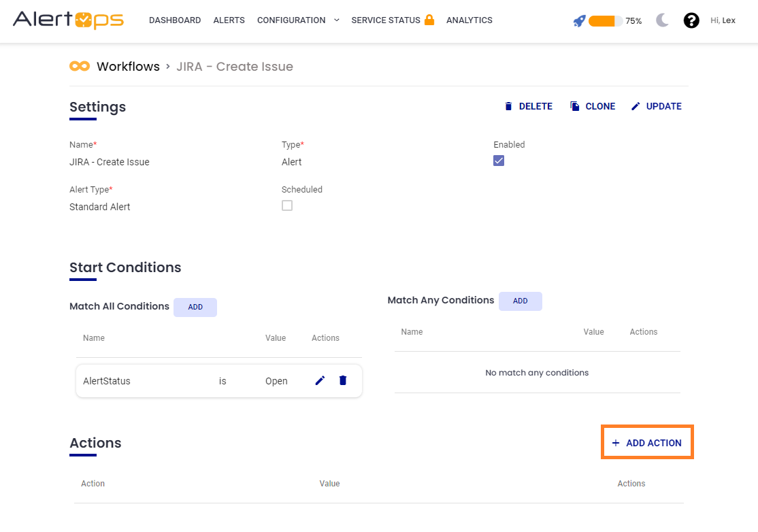This screenshot has height=532, width=758.
Task: Edit the AlertStatus condition pencil icon
Action: [x=320, y=381]
